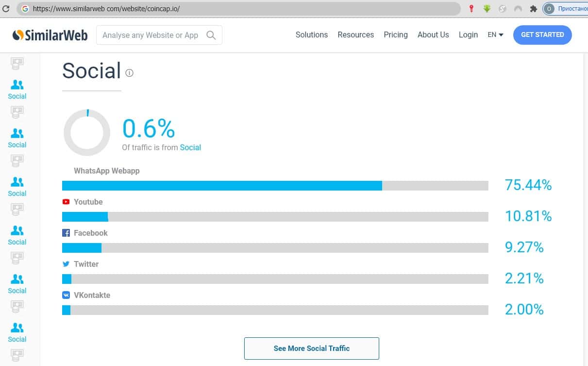Open the grey S extension icon
This screenshot has height=366, width=588.
pos(503,9)
